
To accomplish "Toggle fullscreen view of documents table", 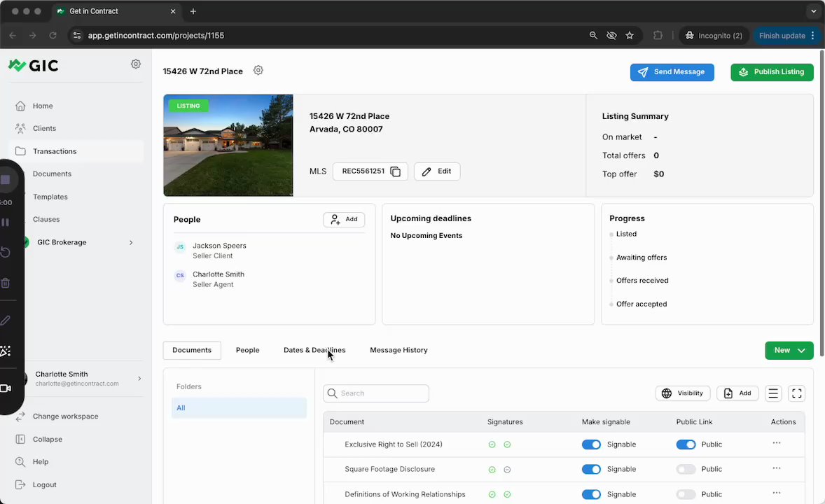I will click(796, 393).
